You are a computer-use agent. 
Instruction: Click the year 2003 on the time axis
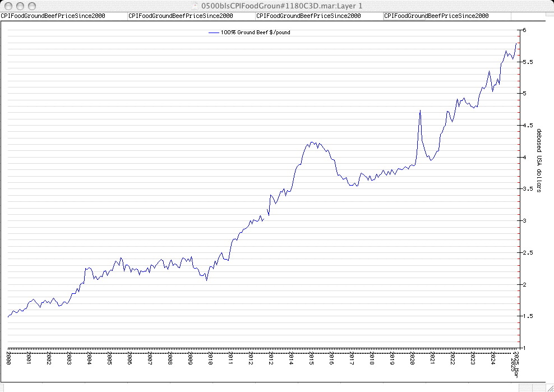(70, 358)
